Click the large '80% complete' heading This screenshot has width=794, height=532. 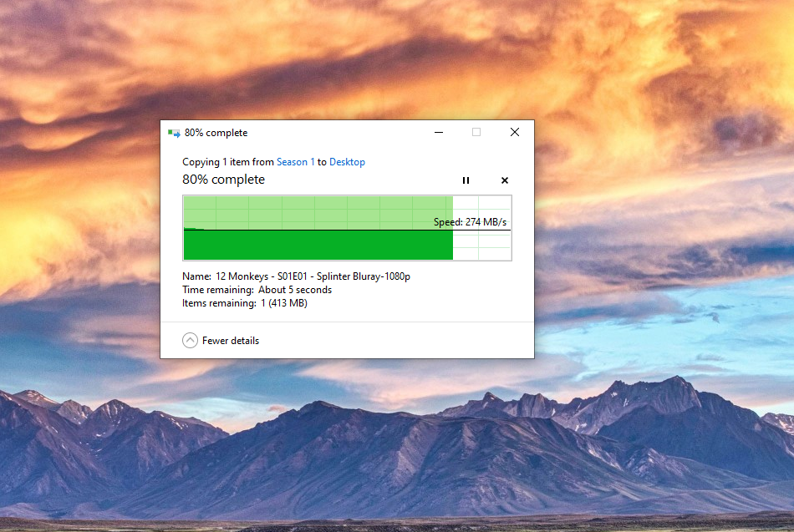click(x=223, y=180)
